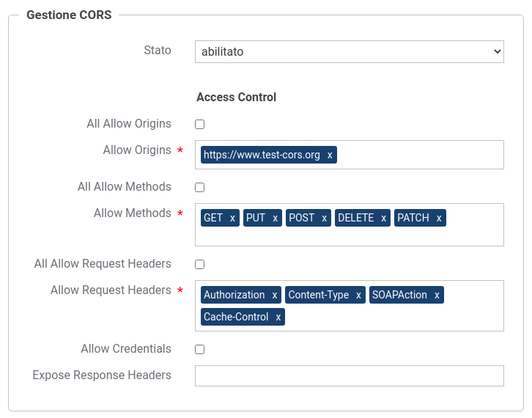Remove the SOAPAction header tag
The height and width of the screenshot is (418, 532).
(437, 295)
